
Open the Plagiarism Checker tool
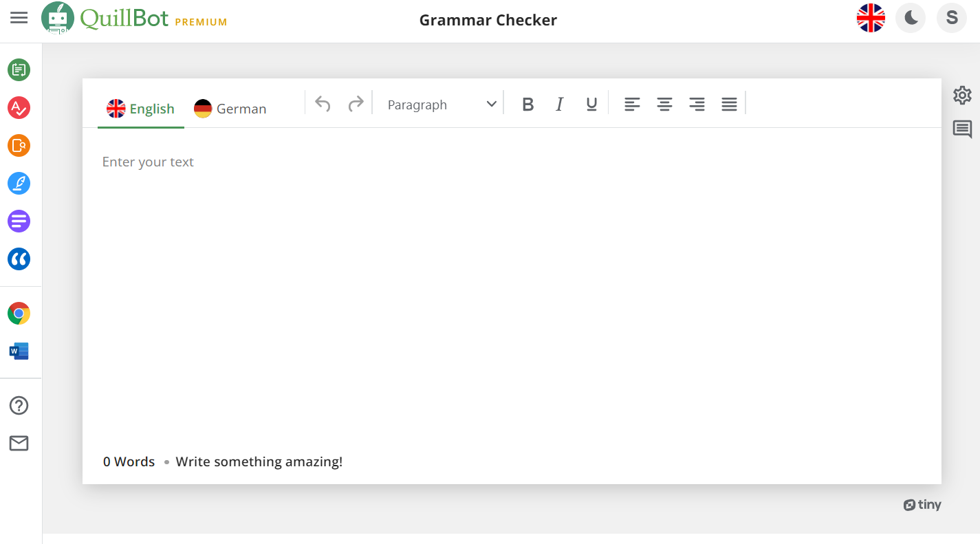19,145
